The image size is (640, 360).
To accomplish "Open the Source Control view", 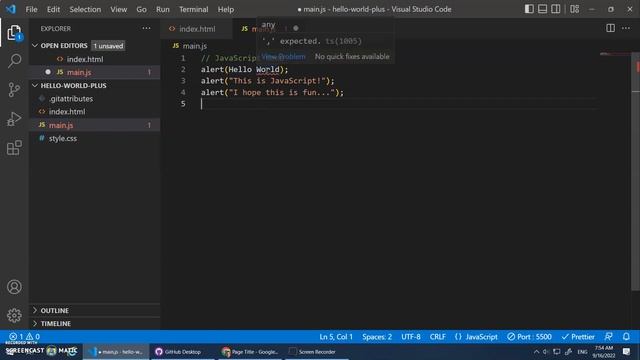I will coord(14,90).
